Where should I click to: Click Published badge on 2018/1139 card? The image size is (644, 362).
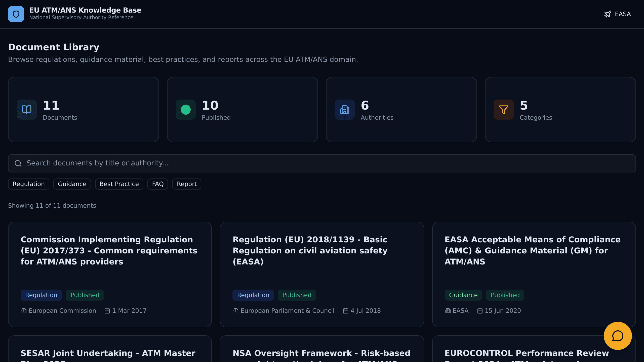297,295
